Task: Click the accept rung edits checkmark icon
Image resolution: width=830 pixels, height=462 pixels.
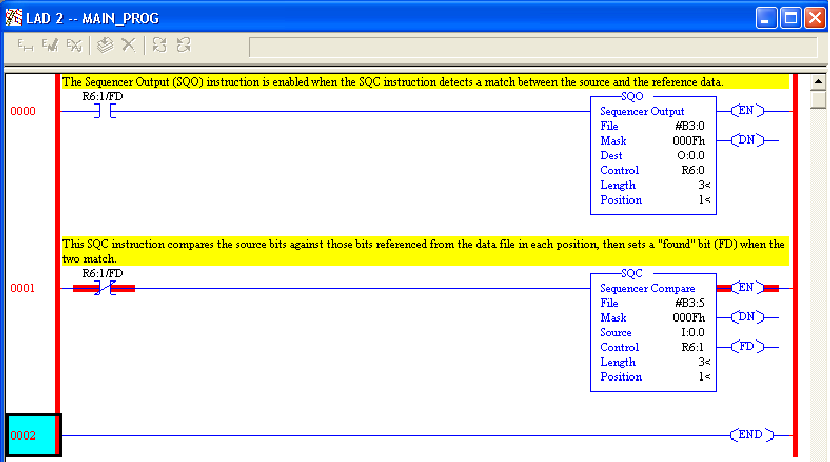Action: 50,46
